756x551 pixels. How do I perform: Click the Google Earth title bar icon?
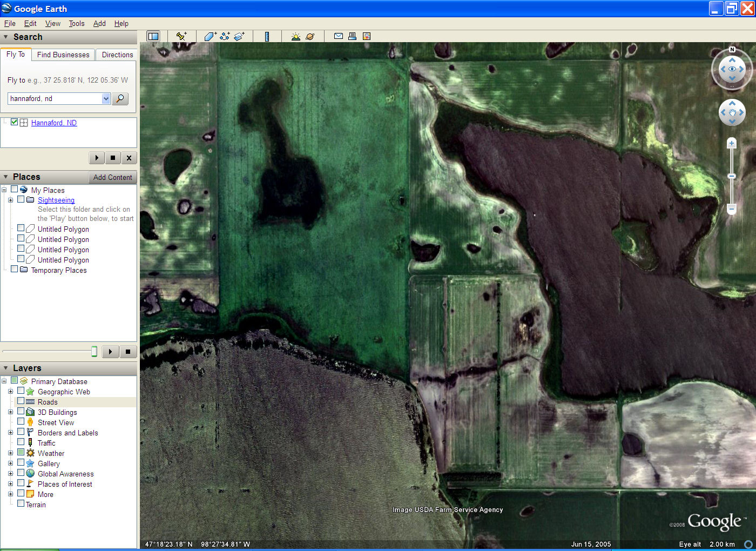click(x=6, y=8)
